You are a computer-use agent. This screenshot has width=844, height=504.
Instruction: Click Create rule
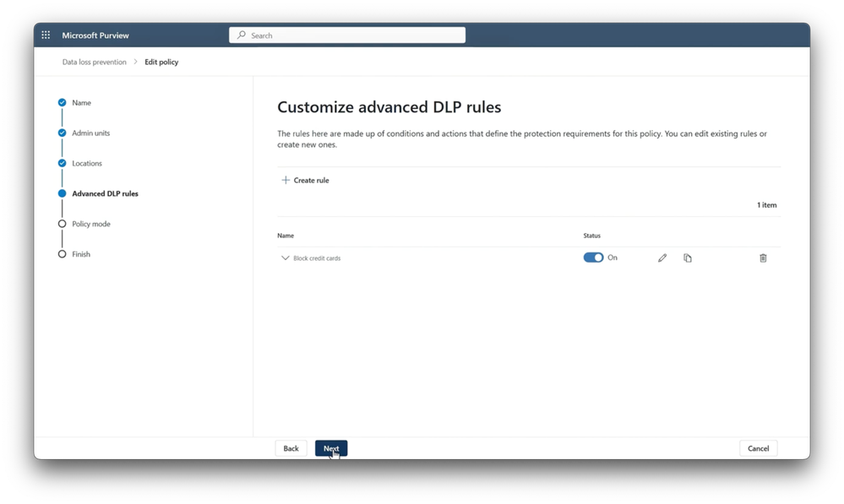click(x=305, y=180)
